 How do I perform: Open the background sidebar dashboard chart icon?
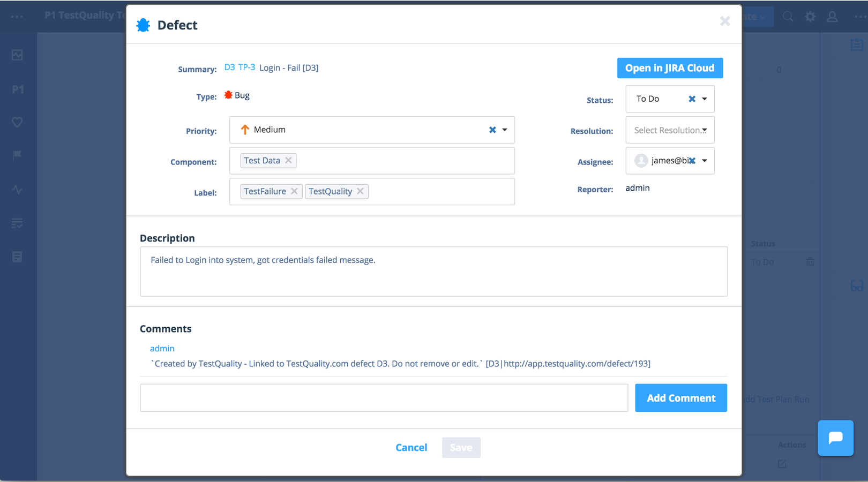tap(17, 55)
